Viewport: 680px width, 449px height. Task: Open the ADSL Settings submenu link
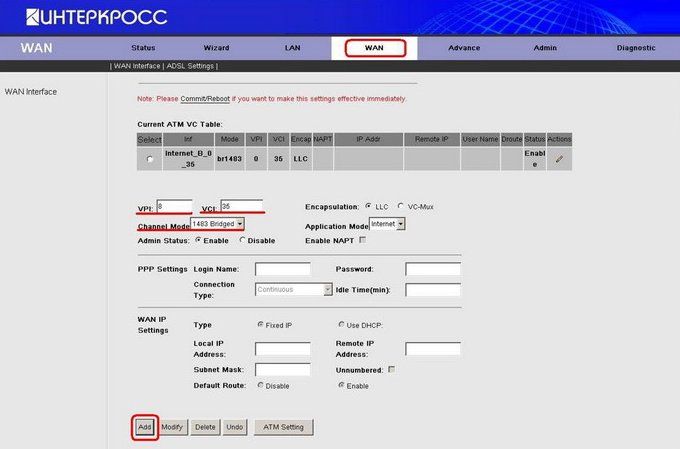(x=191, y=66)
